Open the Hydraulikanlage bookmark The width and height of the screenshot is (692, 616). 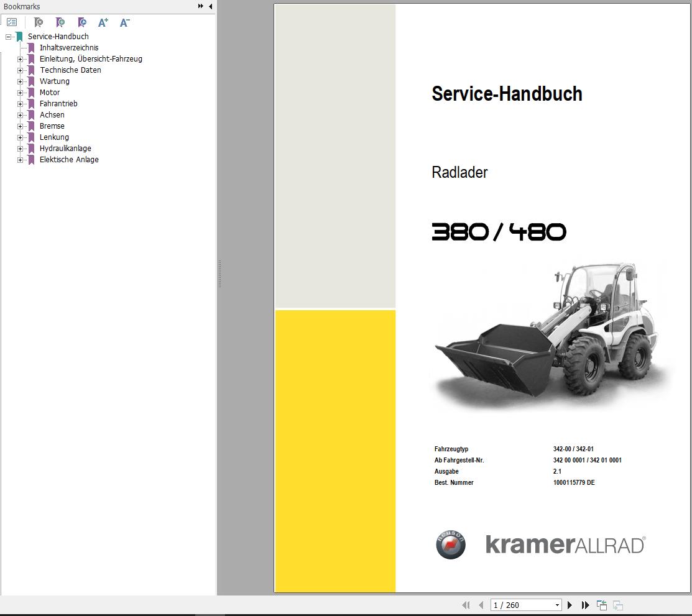click(65, 149)
